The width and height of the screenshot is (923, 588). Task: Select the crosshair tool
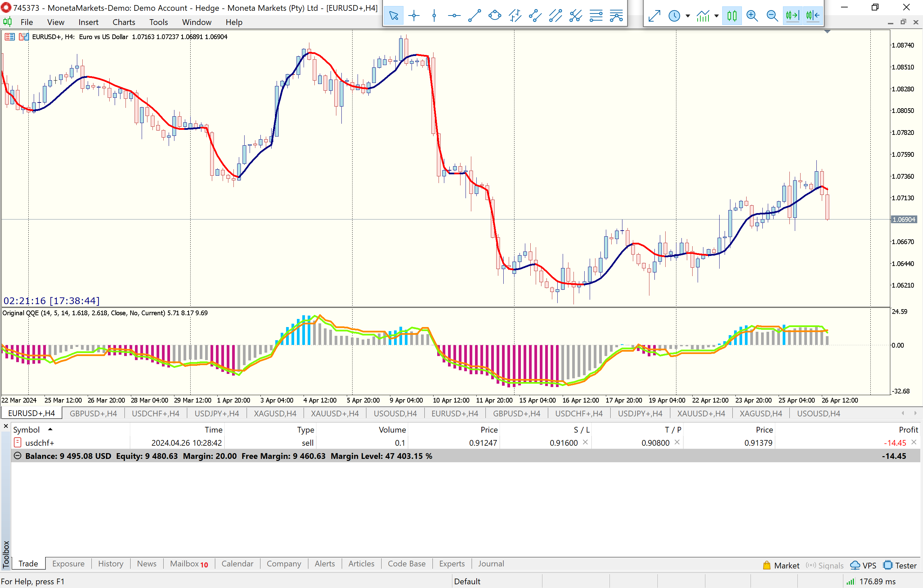pos(414,16)
